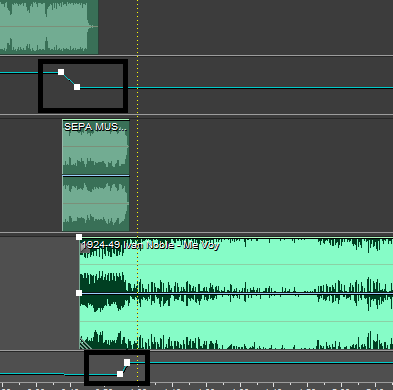Click the SEPA MUS clip name label
Viewport: 393px width, 390px height.
tap(95, 127)
